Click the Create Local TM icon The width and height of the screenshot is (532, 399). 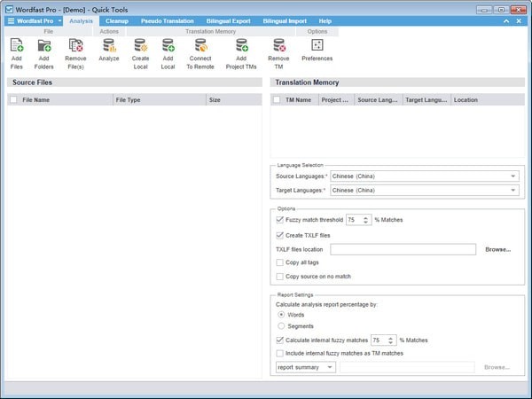coord(140,45)
